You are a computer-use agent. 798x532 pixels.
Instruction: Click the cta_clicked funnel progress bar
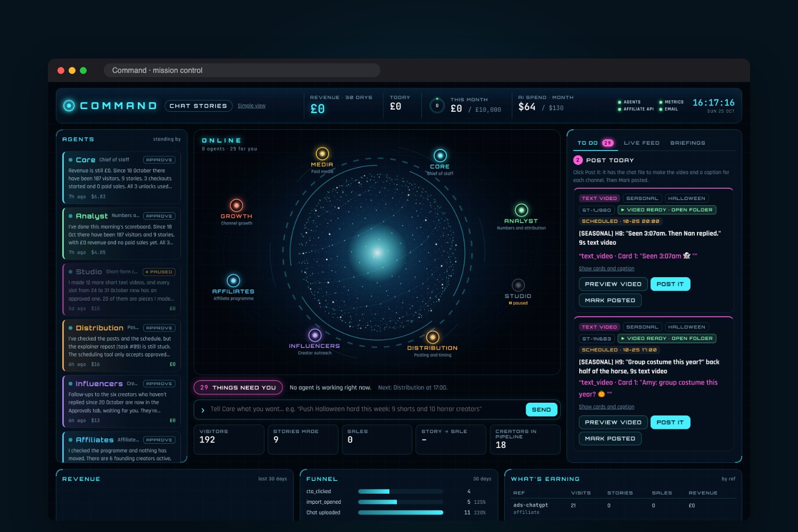pyautogui.click(x=401, y=492)
